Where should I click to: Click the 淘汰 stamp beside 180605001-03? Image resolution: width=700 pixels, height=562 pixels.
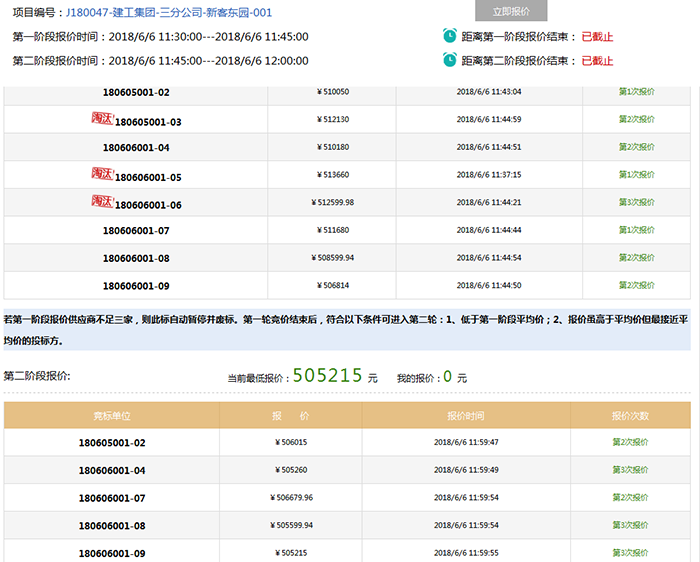[103, 118]
